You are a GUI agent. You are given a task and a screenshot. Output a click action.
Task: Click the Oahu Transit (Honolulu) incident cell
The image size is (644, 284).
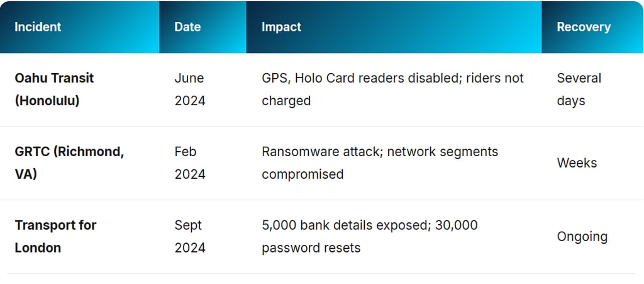tap(55, 89)
